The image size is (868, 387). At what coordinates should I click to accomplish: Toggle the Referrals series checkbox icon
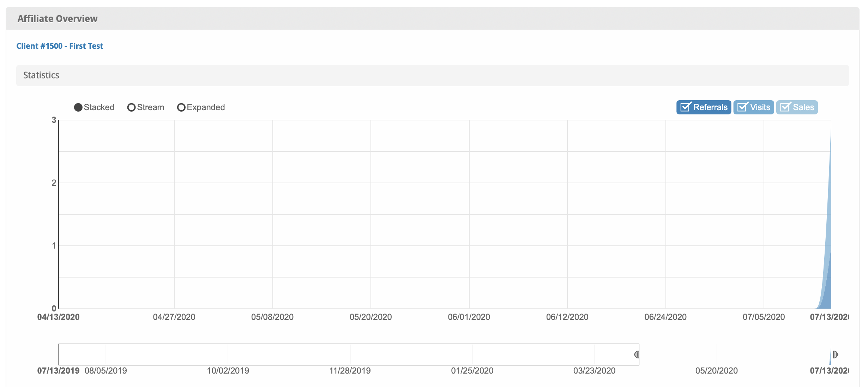pos(686,107)
